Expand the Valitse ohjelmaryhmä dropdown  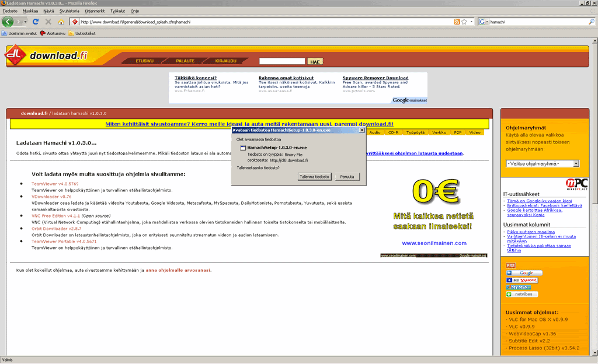(x=543, y=164)
